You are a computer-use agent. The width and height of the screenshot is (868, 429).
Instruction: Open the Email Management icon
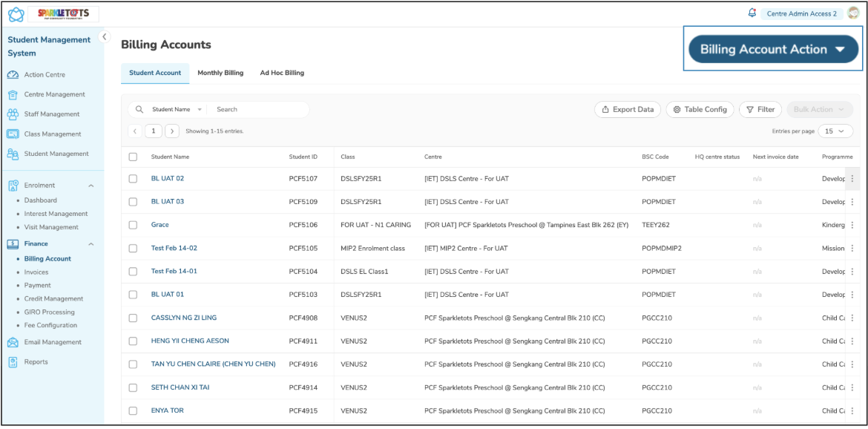coord(13,343)
